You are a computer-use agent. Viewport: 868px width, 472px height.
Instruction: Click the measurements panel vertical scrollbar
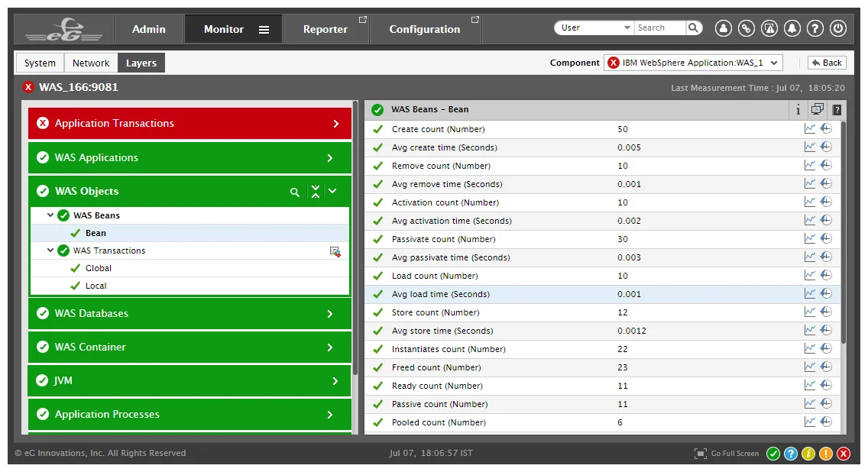point(843,232)
